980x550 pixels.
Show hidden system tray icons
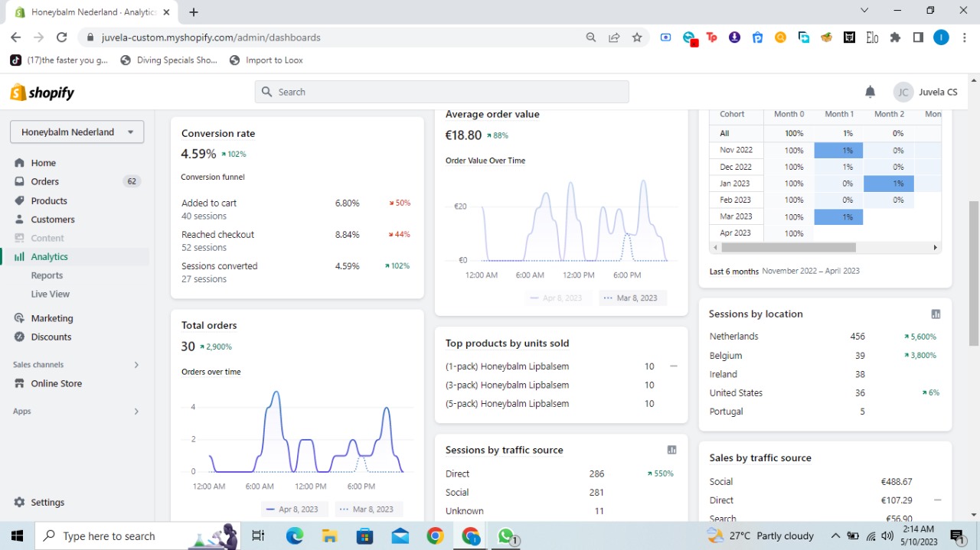[835, 535]
